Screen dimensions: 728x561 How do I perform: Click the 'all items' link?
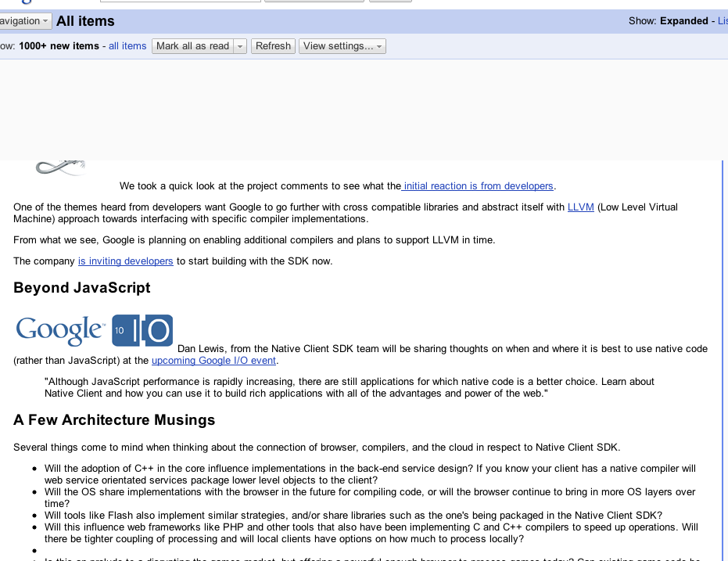tap(127, 46)
